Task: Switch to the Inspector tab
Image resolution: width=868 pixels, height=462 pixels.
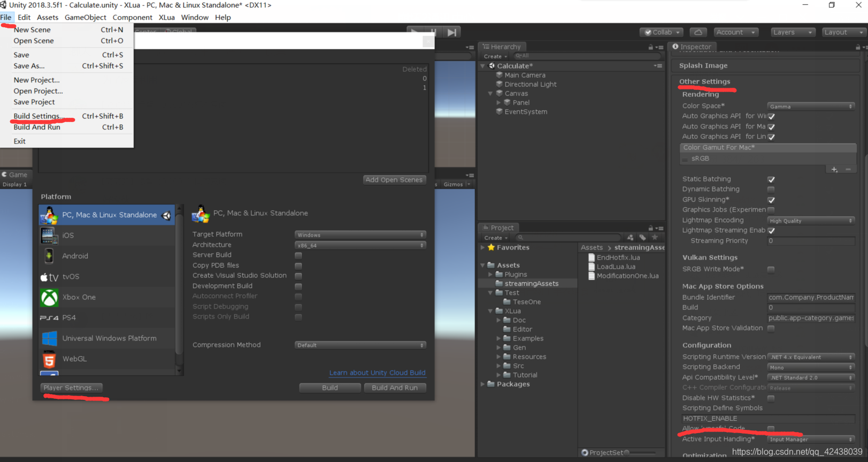Action: [692, 47]
